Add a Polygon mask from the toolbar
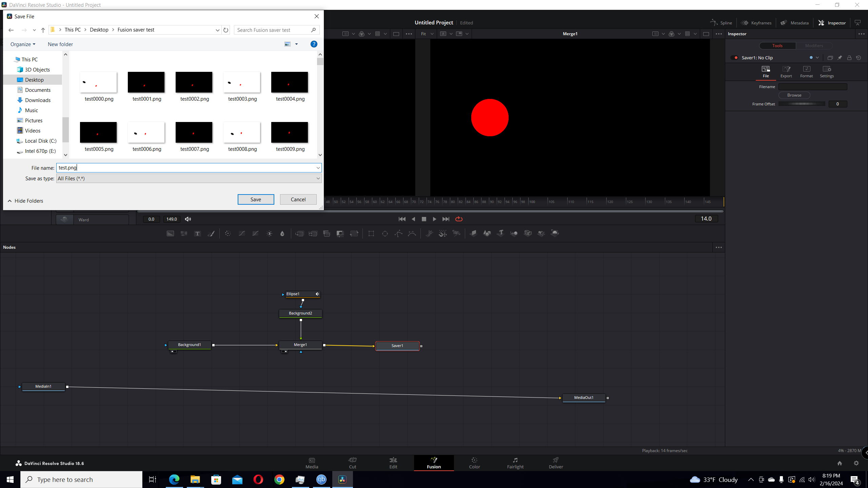The image size is (868, 488). coord(398,233)
